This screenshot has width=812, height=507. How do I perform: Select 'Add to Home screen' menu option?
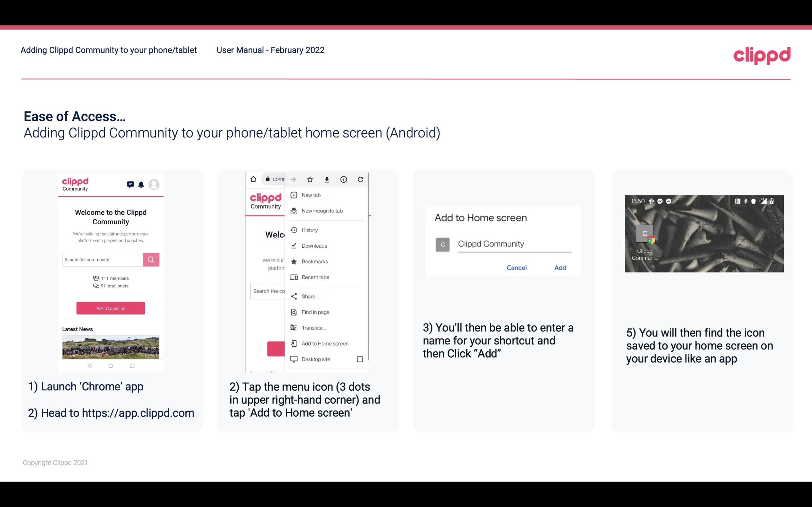[324, 343]
